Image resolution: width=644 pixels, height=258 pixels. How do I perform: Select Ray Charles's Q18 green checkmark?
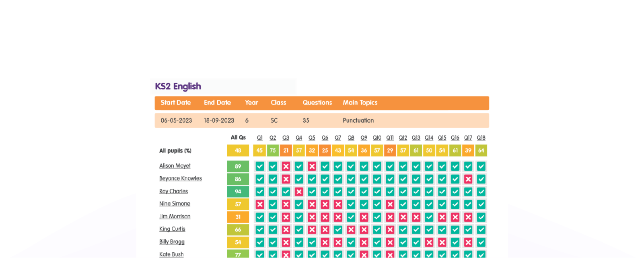coord(481,192)
